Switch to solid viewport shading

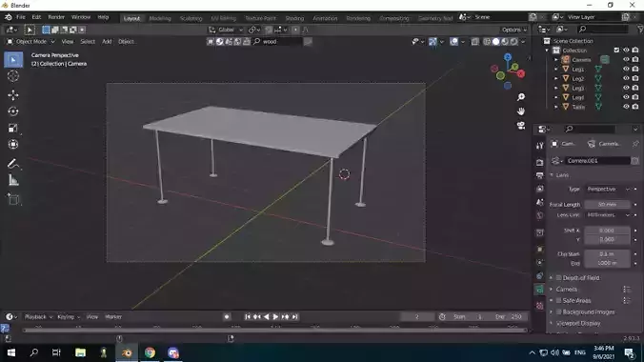click(495, 42)
